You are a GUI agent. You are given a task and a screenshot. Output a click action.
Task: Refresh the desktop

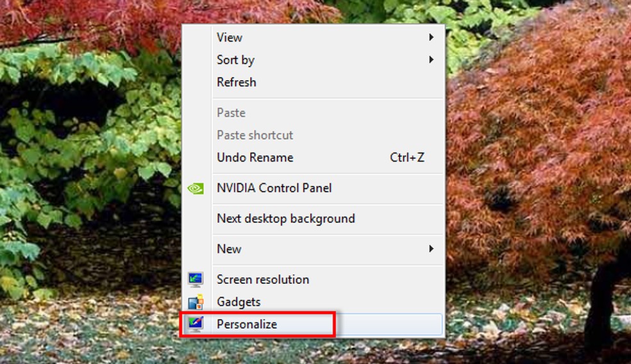click(236, 82)
